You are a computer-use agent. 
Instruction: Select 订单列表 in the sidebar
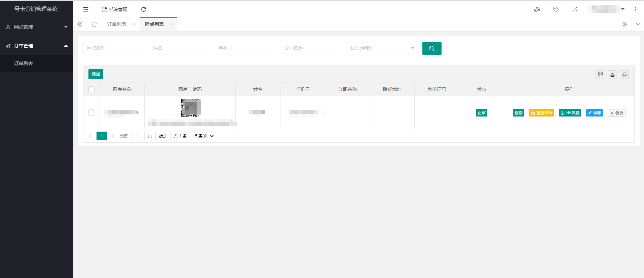tap(24, 63)
